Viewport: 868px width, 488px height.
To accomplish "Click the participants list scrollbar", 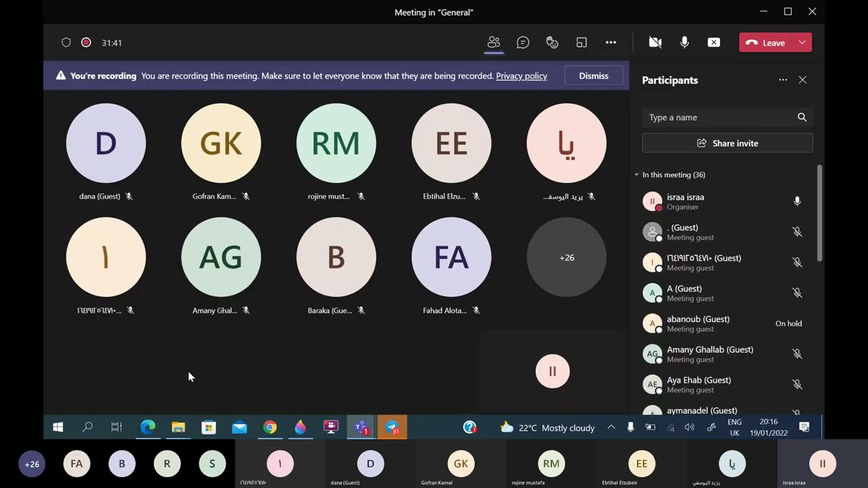I will 819,213.
